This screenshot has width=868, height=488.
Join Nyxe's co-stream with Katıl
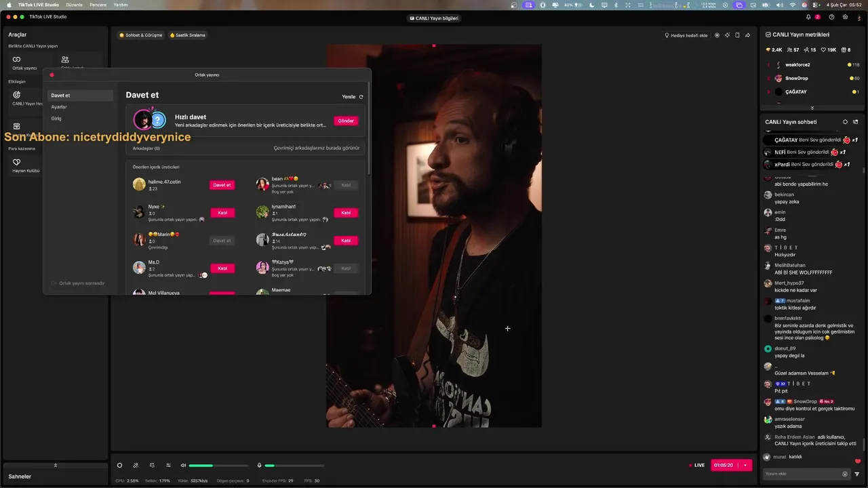point(222,213)
